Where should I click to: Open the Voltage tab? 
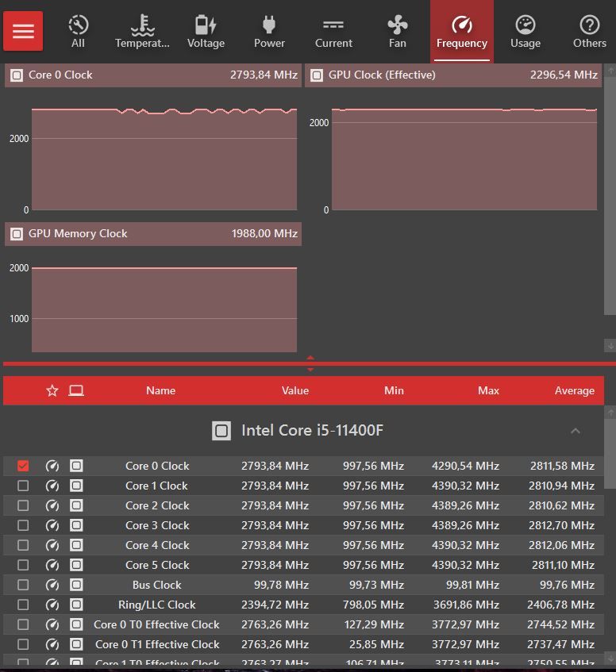206,32
